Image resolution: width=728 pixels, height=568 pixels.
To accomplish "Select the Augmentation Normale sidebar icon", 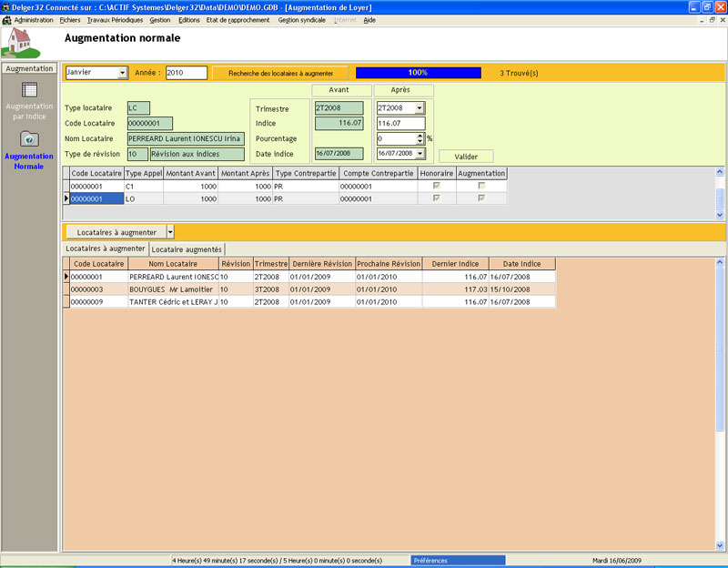I will click(29, 138).
